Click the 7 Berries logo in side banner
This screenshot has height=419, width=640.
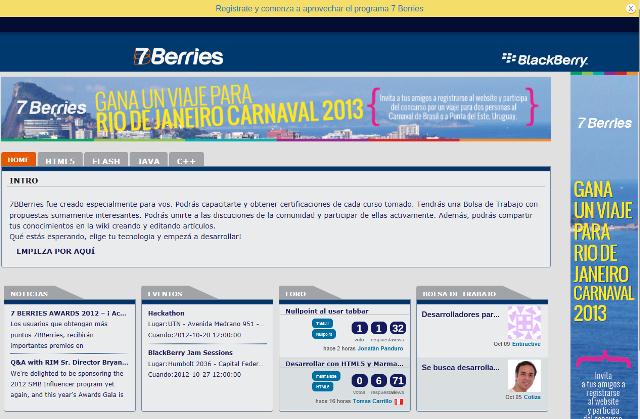(604, 123)
